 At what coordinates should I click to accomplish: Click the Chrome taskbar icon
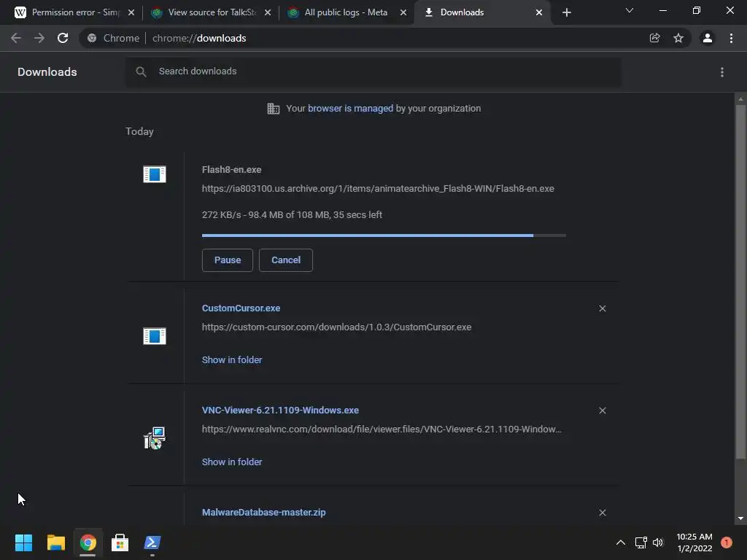click(x=88, y=542)
